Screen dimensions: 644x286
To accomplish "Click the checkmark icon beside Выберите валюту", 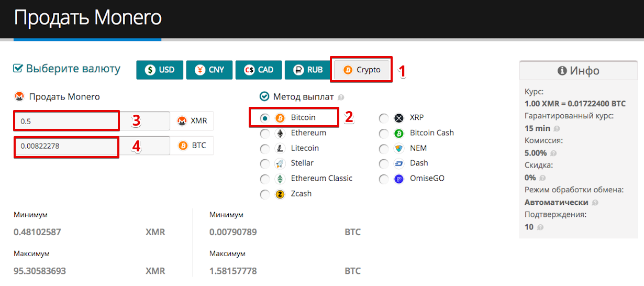I will pos(18,69).
